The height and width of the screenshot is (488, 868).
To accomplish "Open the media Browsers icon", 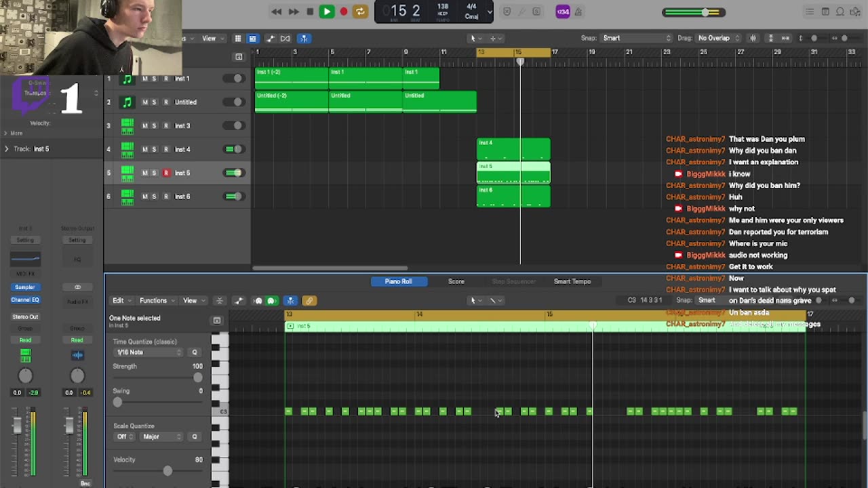I will click(x=855, y=12).
